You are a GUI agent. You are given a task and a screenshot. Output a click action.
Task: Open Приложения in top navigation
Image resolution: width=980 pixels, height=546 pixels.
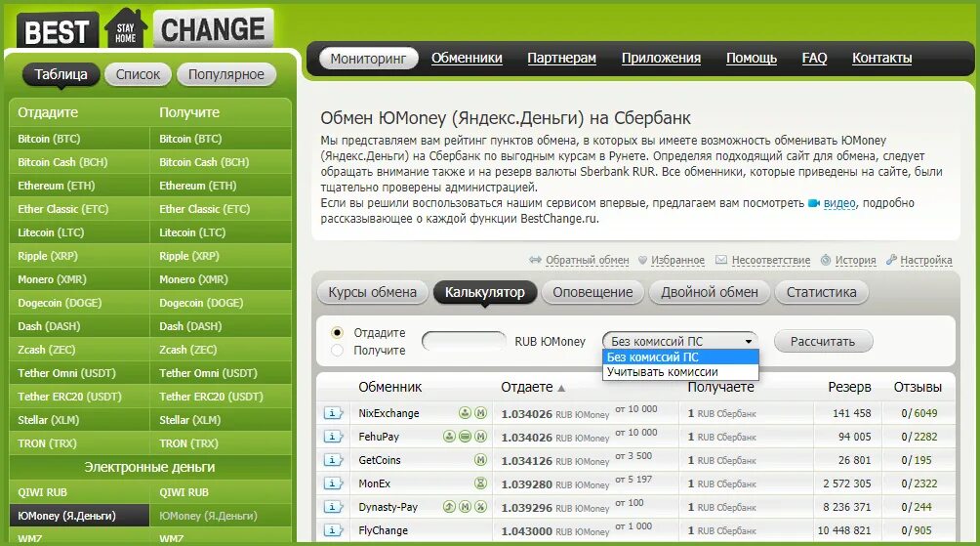point(661,59)
